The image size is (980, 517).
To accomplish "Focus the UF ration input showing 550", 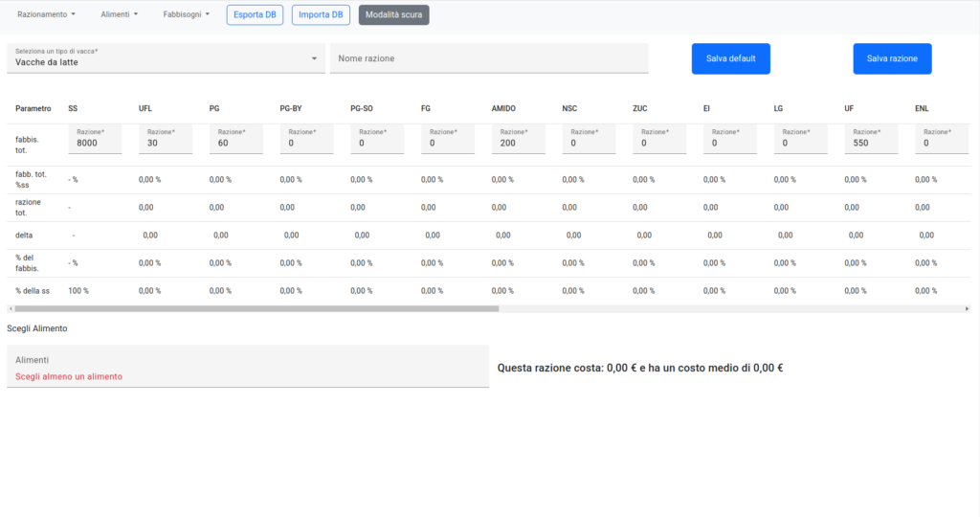I will pyautogui.click(x=871, y=143).
